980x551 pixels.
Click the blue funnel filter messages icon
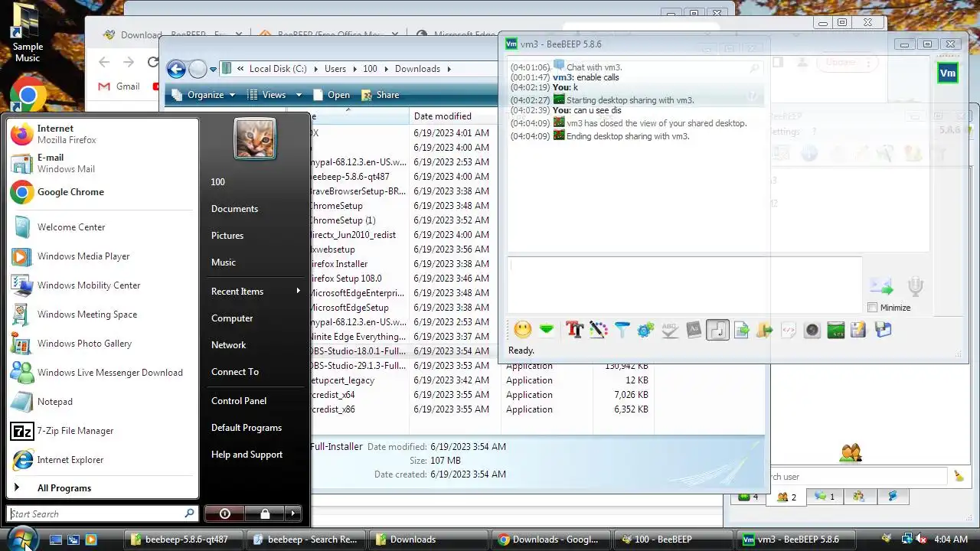tap(622, 330)
